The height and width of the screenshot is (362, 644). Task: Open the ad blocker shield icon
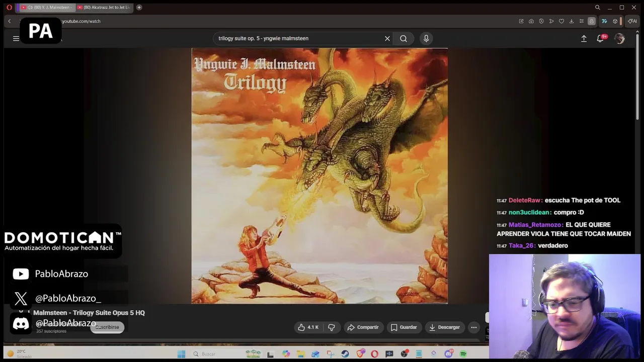click(541, 21)
